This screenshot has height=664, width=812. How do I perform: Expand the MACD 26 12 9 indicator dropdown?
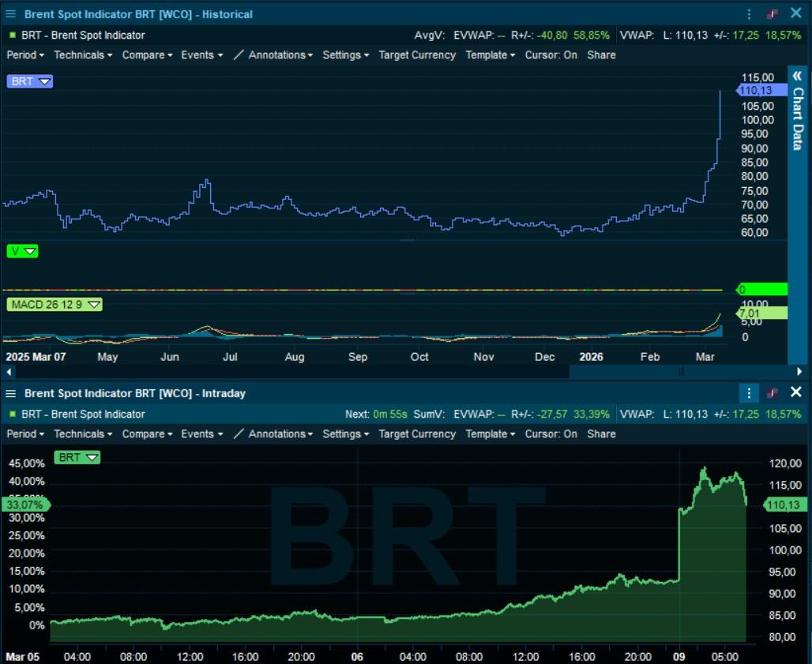point(93,305)
